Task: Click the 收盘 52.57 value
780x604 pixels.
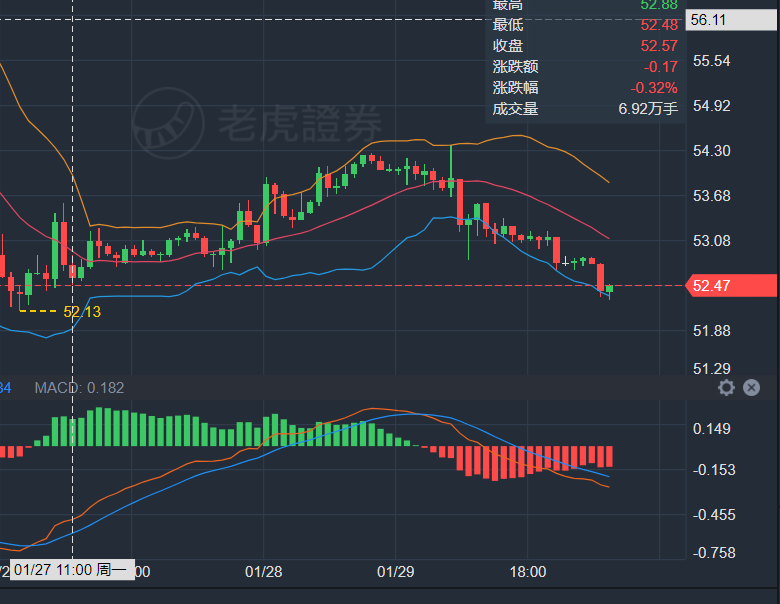Action: (659, 46)
